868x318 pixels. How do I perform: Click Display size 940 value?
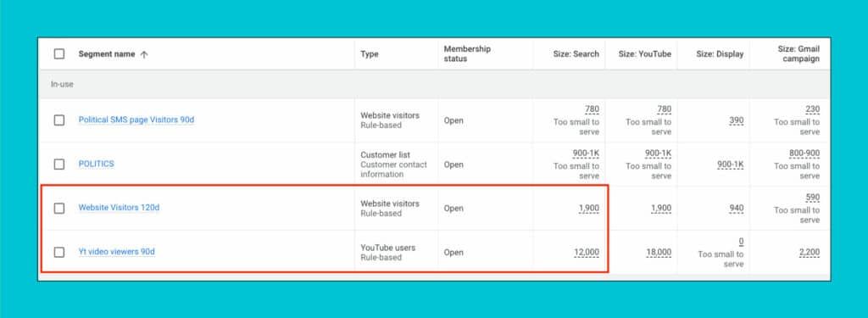[737, 209]
